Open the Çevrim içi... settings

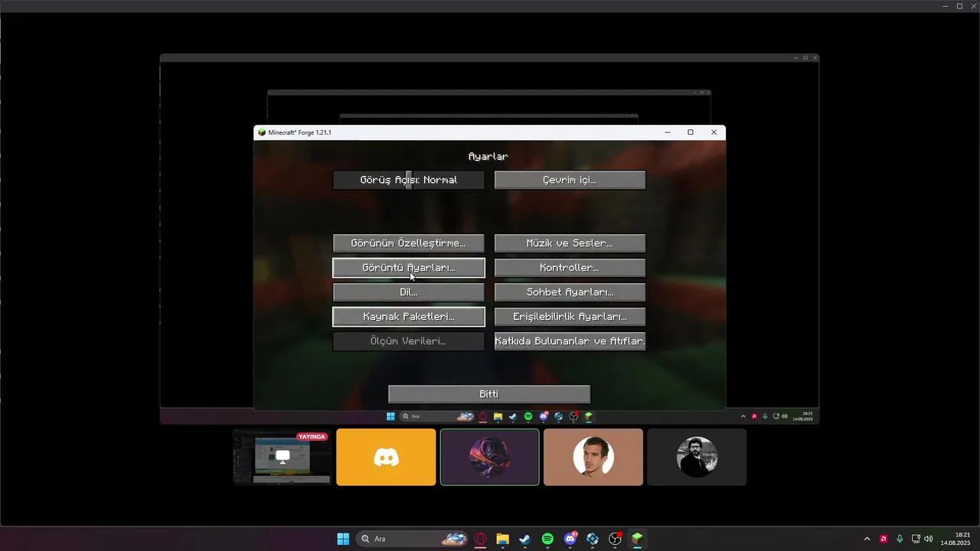(x=570, y=180)
